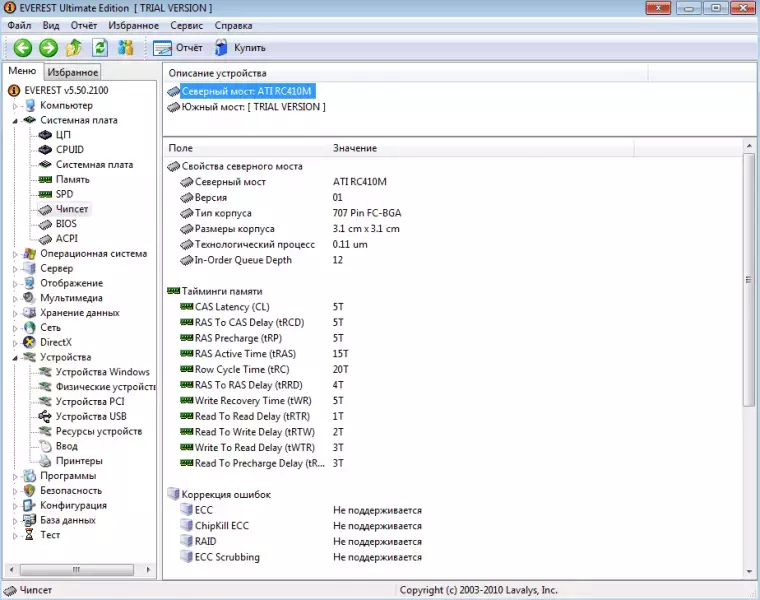Click the Up one level arrow icon
The width and height of the screenshot is (760, 600).
pos(74,47)
